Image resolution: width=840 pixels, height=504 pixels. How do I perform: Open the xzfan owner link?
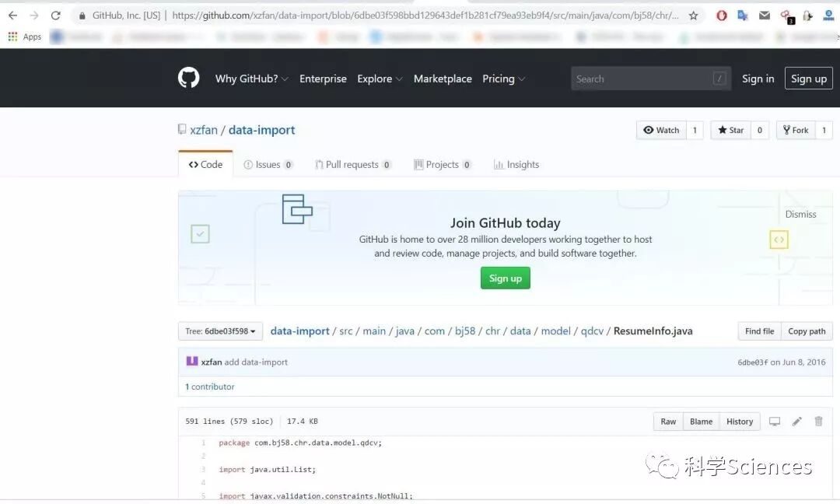(204, 130)
